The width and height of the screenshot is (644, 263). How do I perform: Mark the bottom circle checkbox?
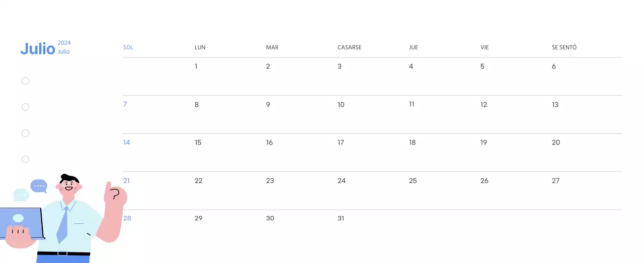coord(26,160)
